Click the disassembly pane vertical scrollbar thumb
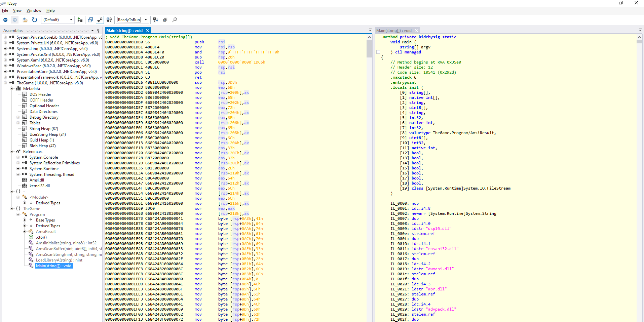The height and width of the screenshot is (322, 644). pyautogui.click(x=369, y=49)
